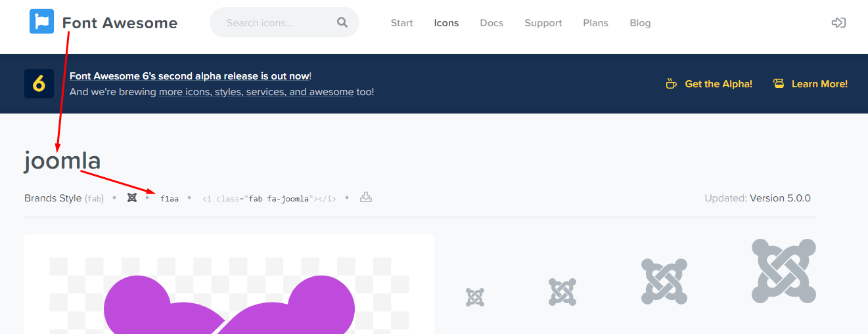Copy the f1aa unicode value

pos(170,198)
